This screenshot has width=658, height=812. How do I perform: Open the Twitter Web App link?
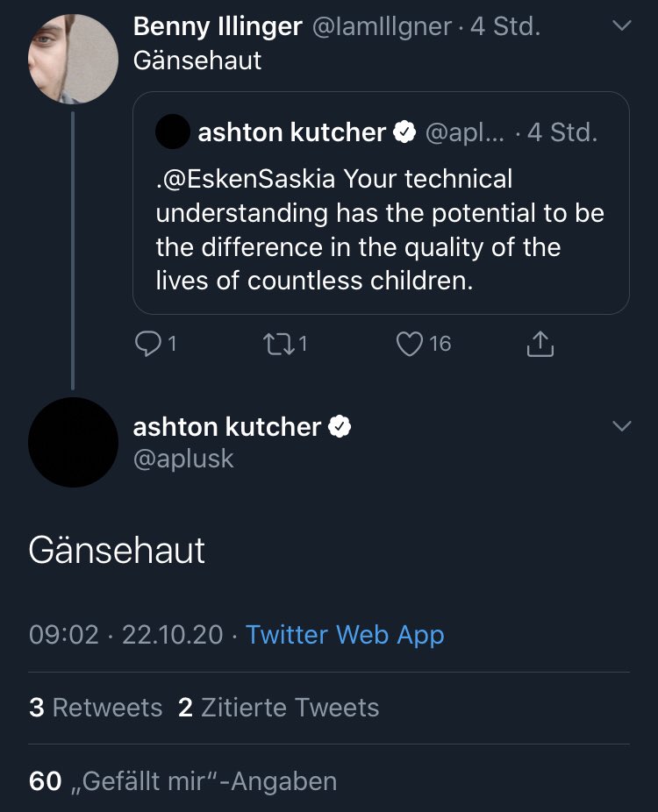(345, 635)
